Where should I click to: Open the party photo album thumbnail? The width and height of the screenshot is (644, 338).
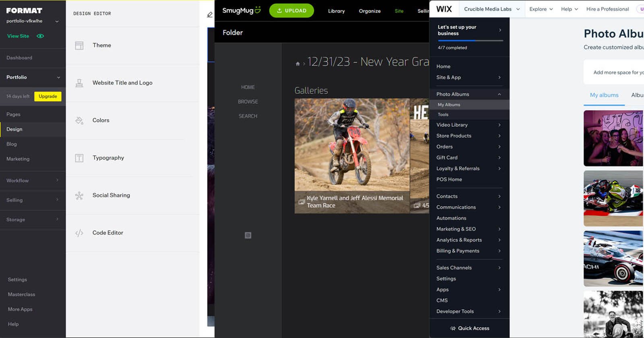pyautogui.click(x=613, y=138)
